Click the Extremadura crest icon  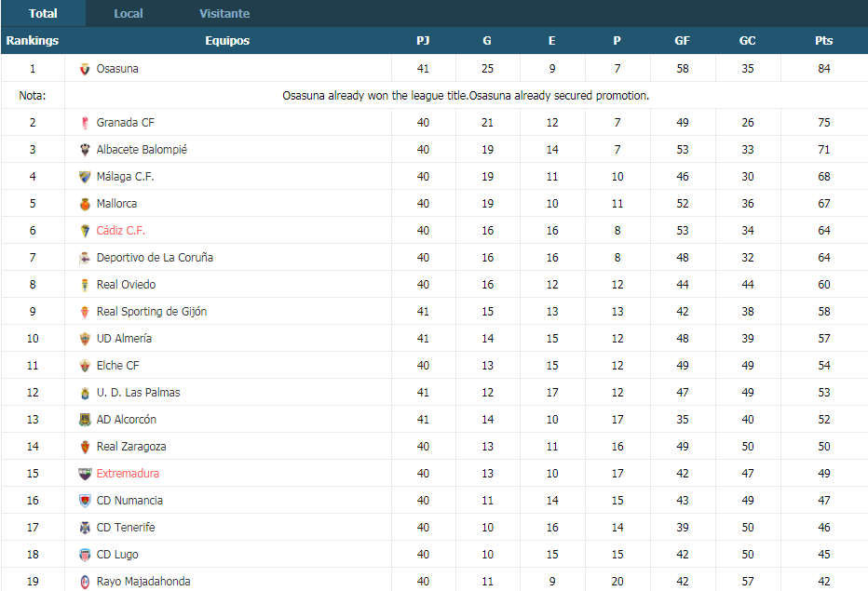coord(85,474)
